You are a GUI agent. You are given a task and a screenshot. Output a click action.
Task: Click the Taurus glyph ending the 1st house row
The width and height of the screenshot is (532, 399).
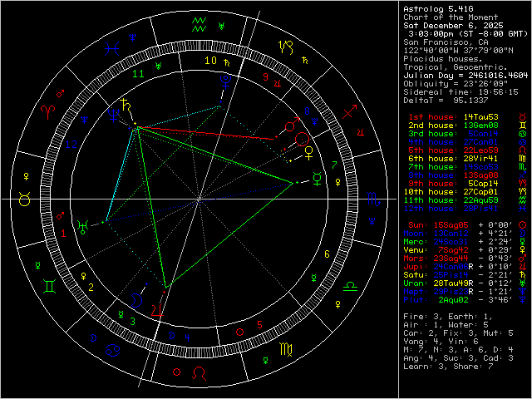pyautogui.click(x=522, y=117)
